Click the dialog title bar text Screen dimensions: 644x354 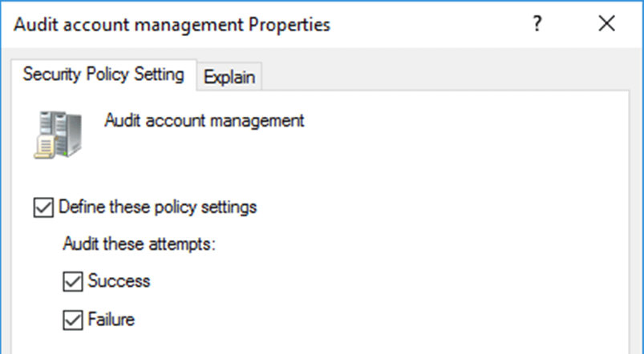pos(172,25)
